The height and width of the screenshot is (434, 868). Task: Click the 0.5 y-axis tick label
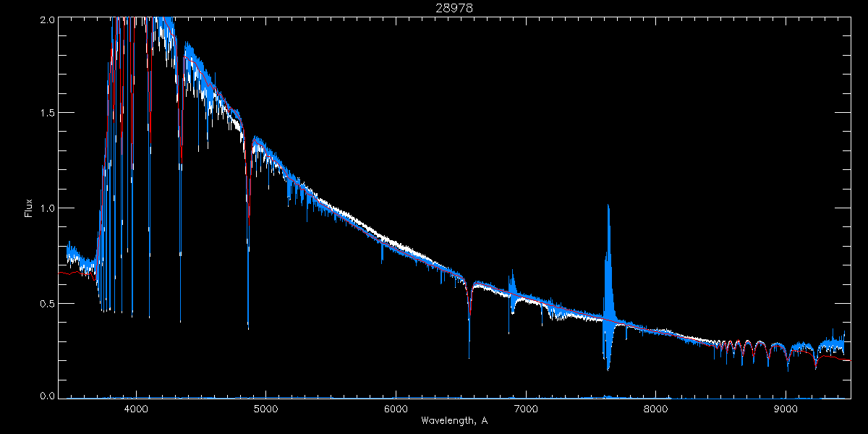[x=46, y=303]
